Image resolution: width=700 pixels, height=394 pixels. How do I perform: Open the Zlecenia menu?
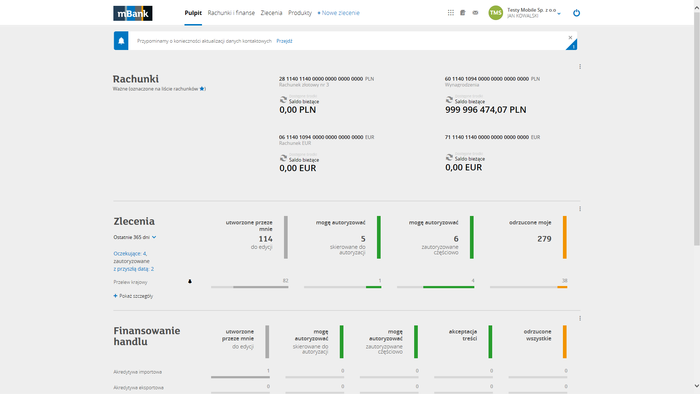tap(271, 13)
